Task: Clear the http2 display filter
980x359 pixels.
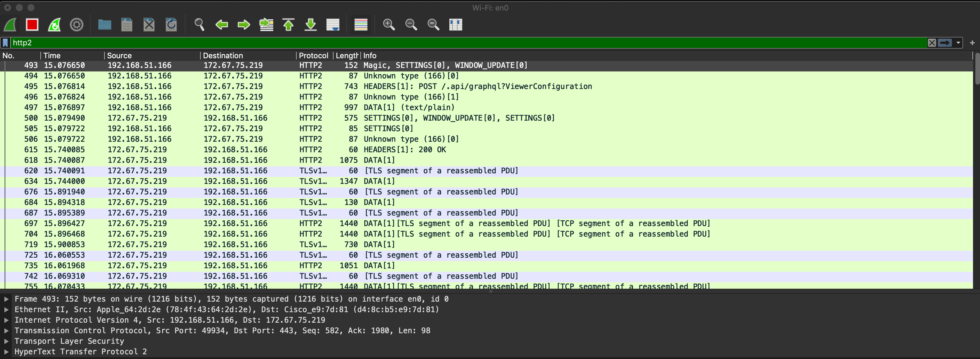Action: (932, 43)
